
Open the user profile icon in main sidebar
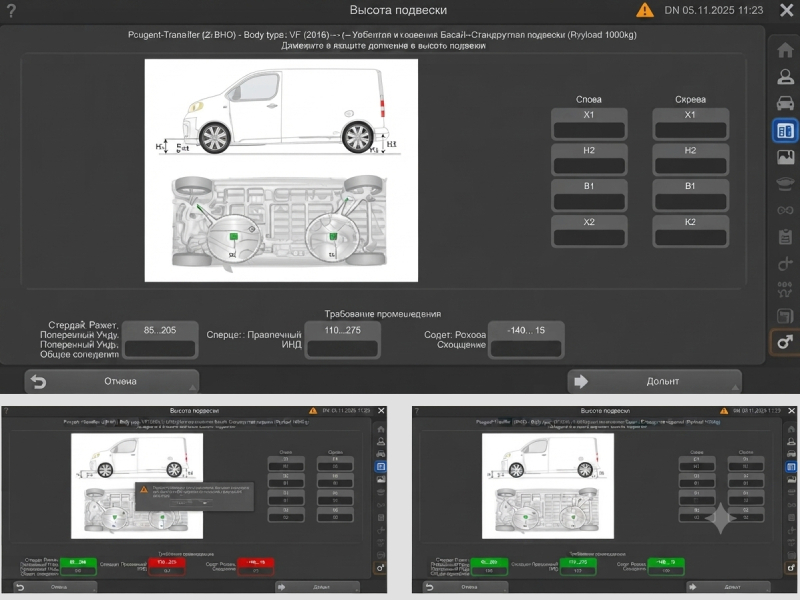785,77
